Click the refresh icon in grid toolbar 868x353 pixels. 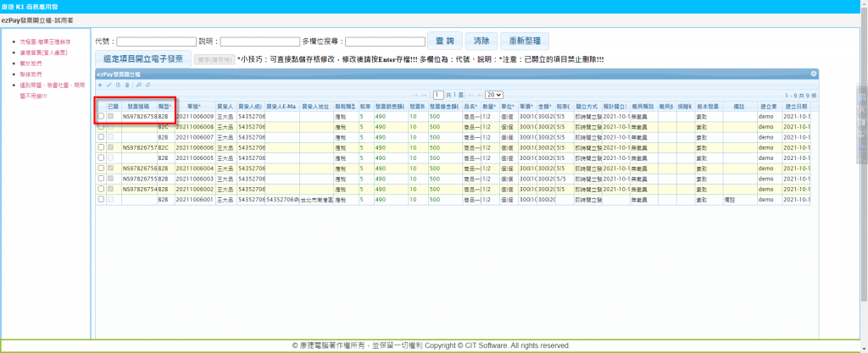point(147,85)
